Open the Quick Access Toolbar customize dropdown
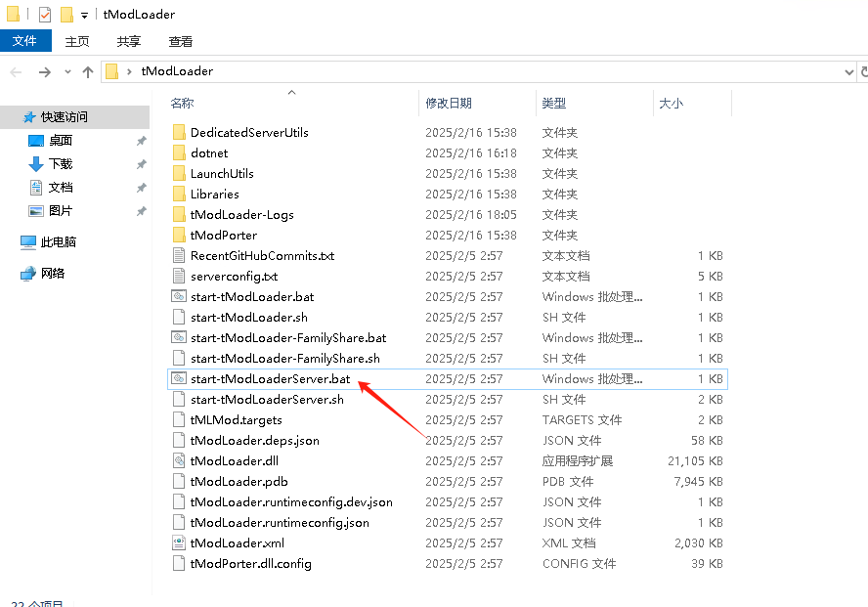Image resolution: width=868 pixels, height=607 pixels. 84,16
